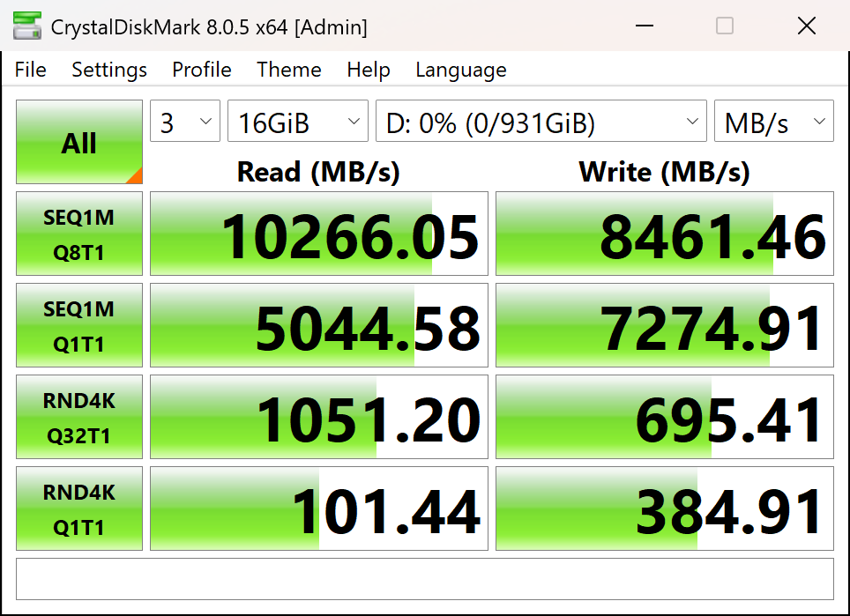The width and height of the screenshot is (850, 616).
Task: Click the RND4K Q32T1 write value 695.41
Action: tap(665, 417)
